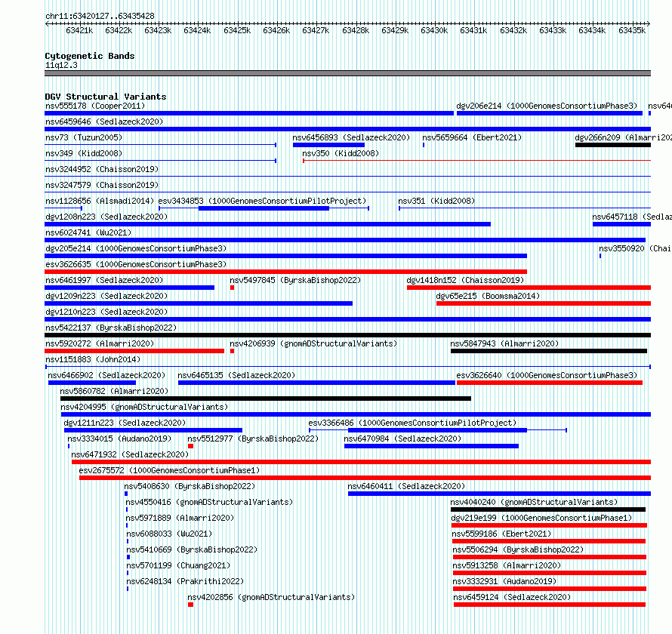
Task: Click the DGV Structural Variants track title
Action: click(106, 97)
